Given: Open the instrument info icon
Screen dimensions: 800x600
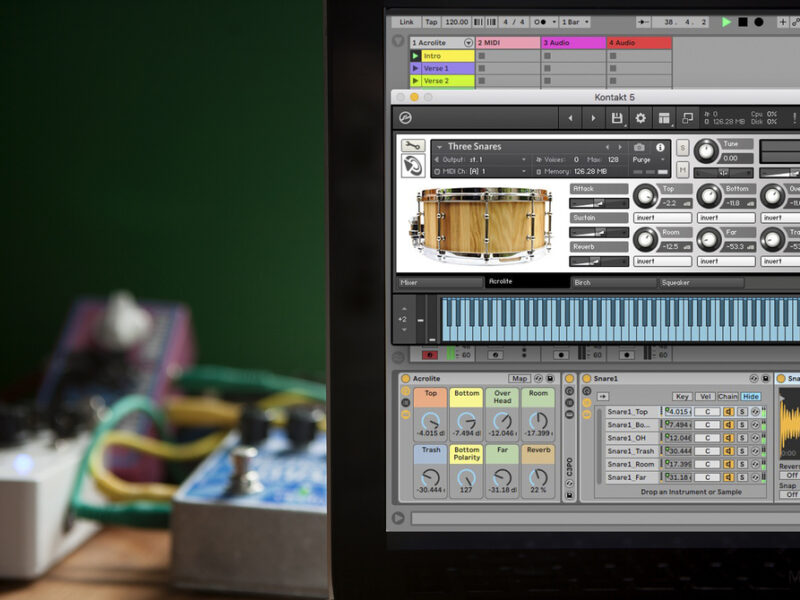Looking at the screenshot, I should coord(660,147).
